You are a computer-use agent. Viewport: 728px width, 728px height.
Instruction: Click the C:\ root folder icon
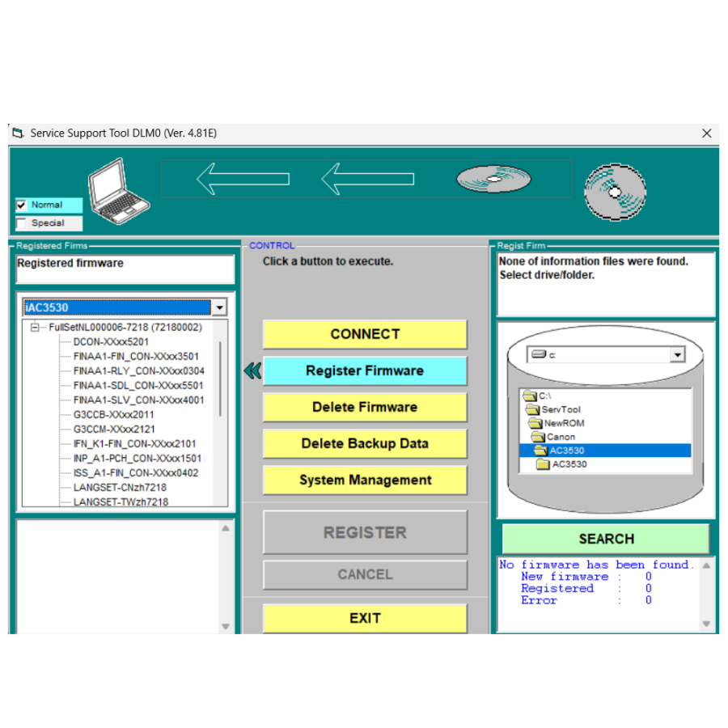[530, 396]
